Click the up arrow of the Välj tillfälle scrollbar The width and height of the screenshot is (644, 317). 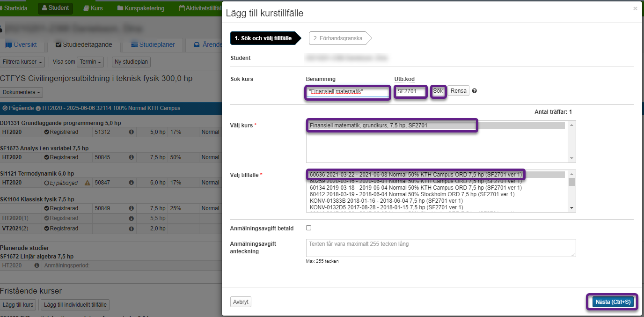[x=571, y=174]
